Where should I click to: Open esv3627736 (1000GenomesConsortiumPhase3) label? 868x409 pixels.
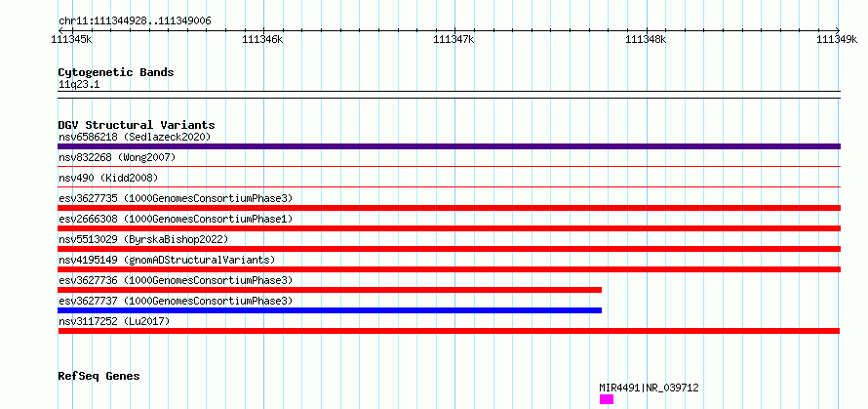(x=175, y=280)
